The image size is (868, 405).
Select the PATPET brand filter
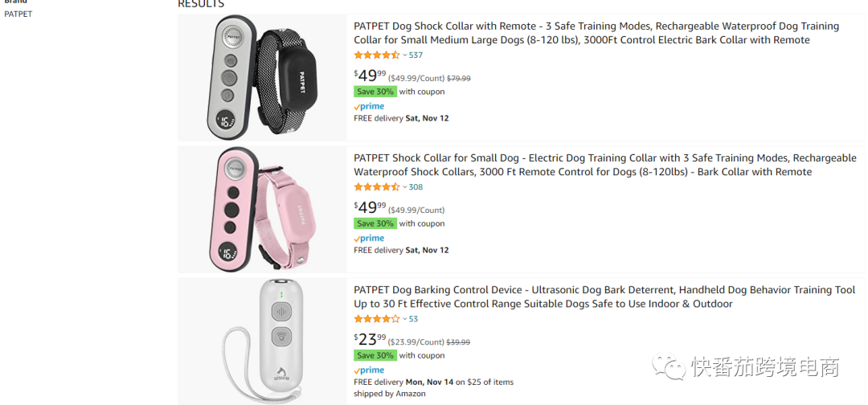click(x=18, y=14)
